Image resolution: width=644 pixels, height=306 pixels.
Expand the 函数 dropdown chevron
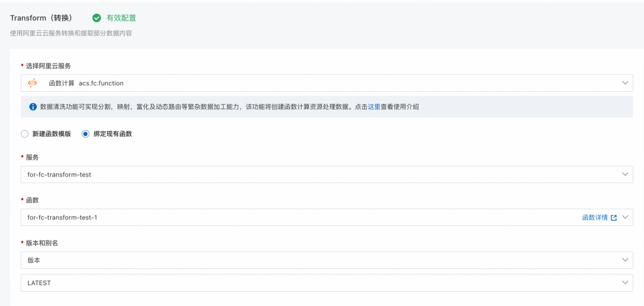coord(625,217)
